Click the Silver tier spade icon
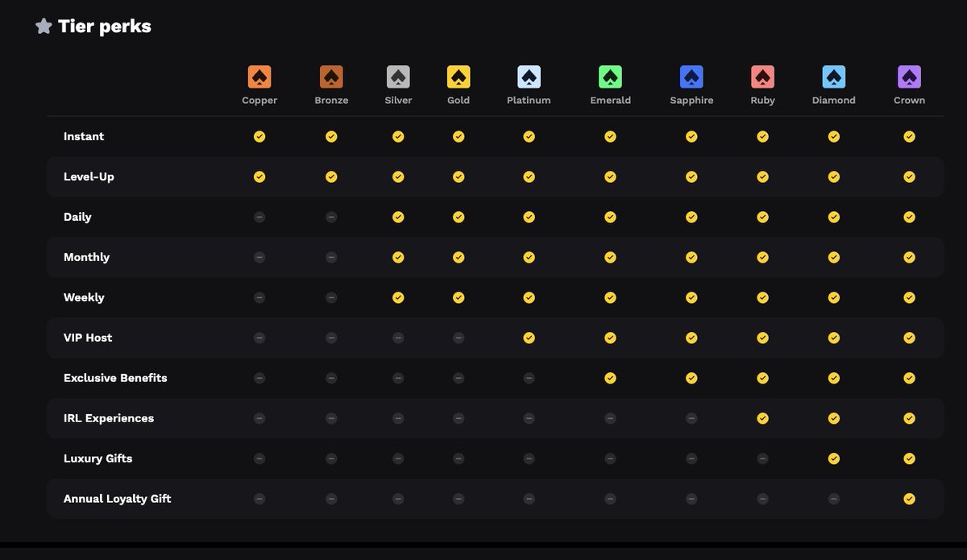Screen dimensions: 967x560 (398, 77)
